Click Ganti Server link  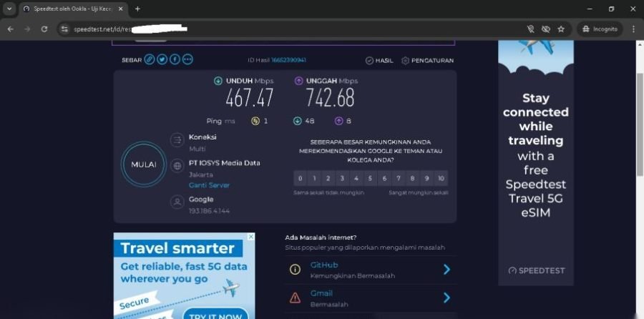[209, 185]
